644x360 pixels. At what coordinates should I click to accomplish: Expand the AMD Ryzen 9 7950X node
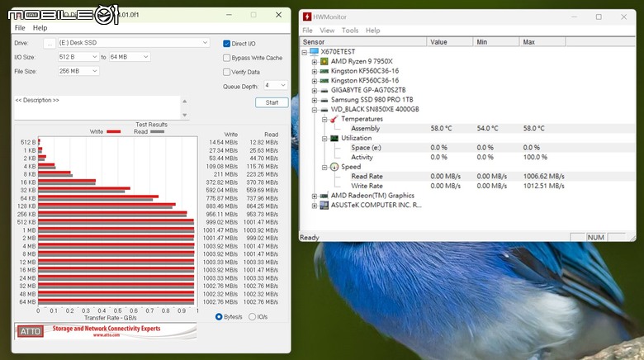pos(315,62)
